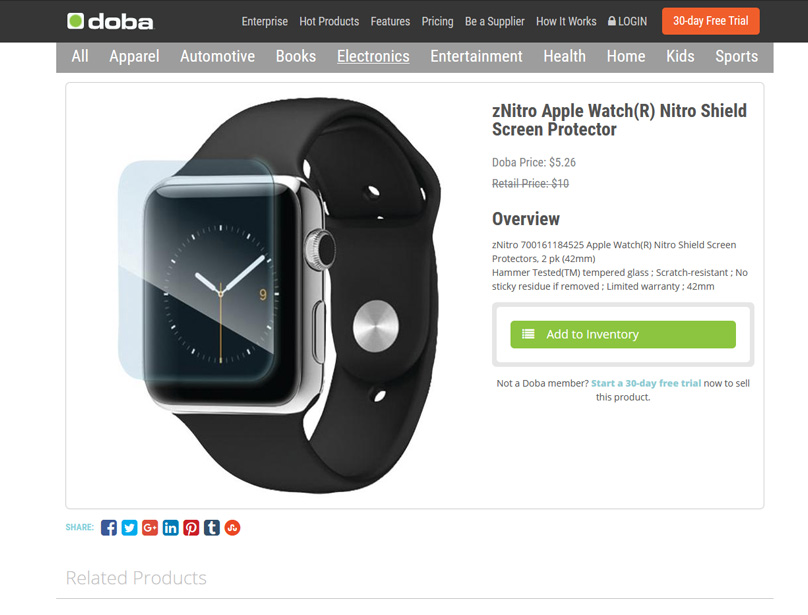This screenshot has width=808, height=615.
Task: Click the doba logo
Action: tap(110, 21)
